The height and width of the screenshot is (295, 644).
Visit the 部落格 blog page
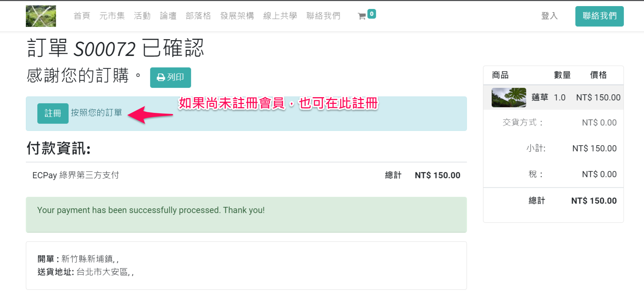(x=198, y=16)
